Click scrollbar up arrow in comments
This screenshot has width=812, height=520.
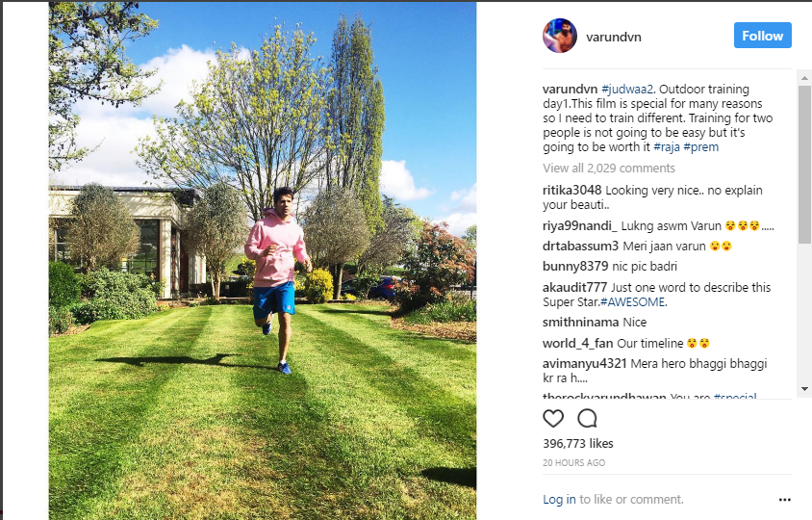pyautogui.click(x=804, y=78)
